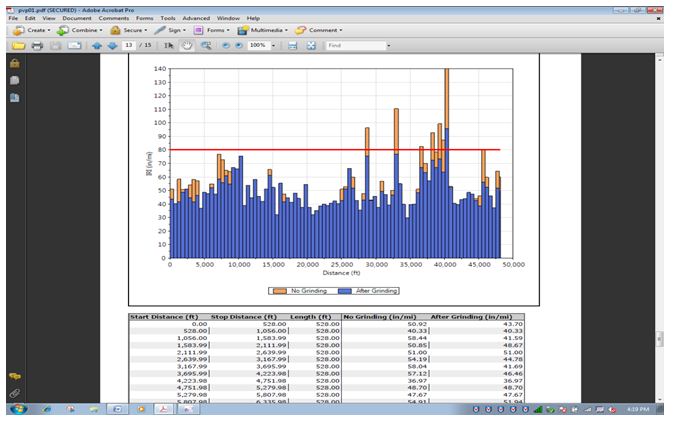Click the table cell reading 1,056.00 in Stop Distance
This screenshot has width=673, height=421.
click(271, 331)
